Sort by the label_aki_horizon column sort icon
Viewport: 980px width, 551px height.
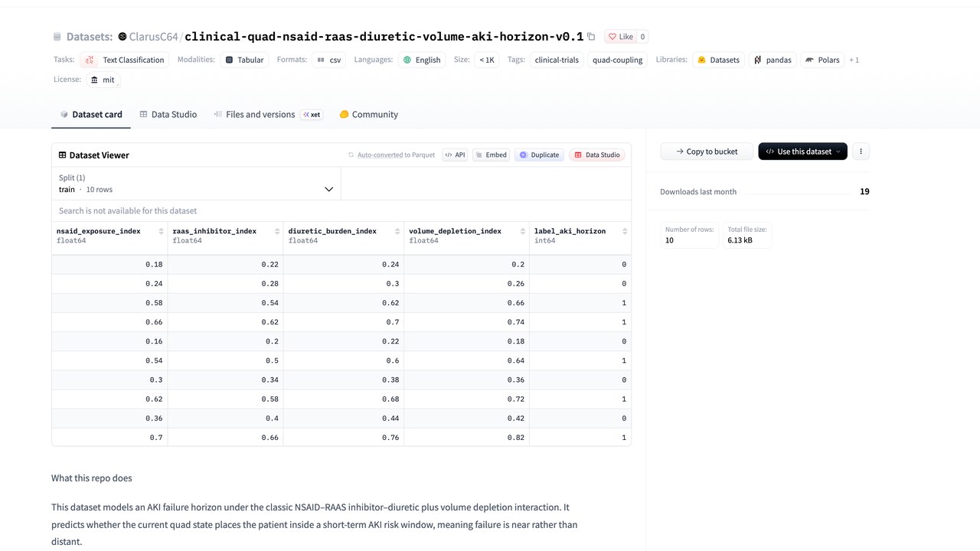pyautogui.click(x=625, y=231)
